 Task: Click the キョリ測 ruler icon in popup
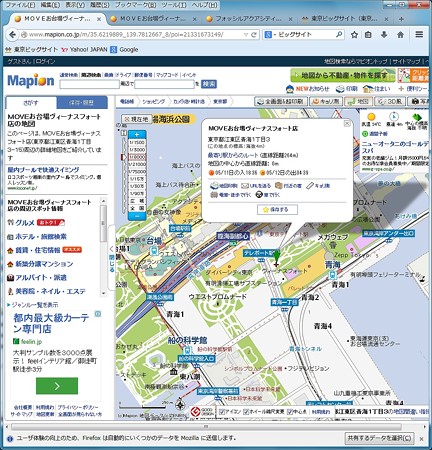tap(310, 186)
